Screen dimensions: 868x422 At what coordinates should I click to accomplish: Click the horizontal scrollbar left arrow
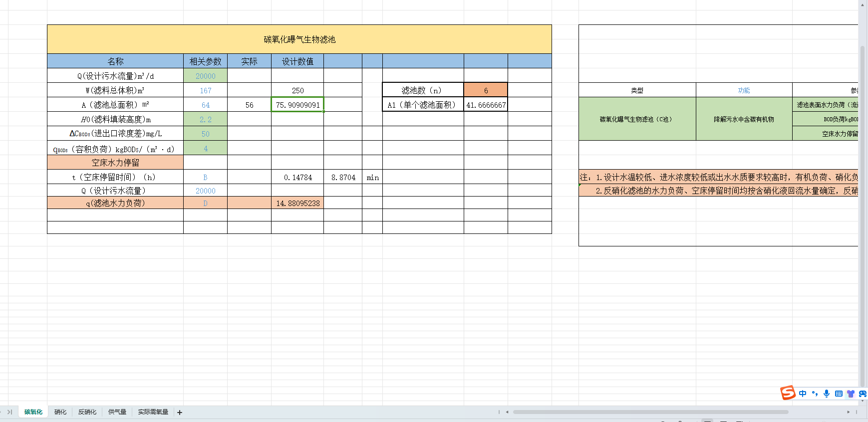(x=507, y=412)
